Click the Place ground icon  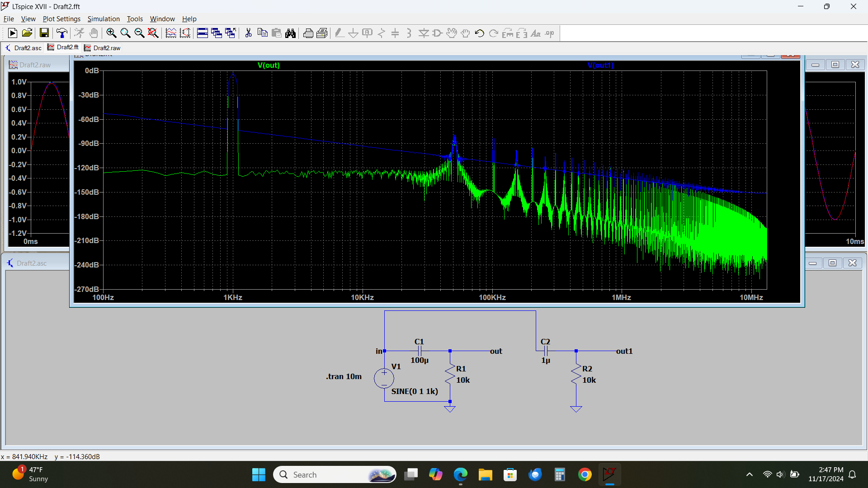click(354, 33)
